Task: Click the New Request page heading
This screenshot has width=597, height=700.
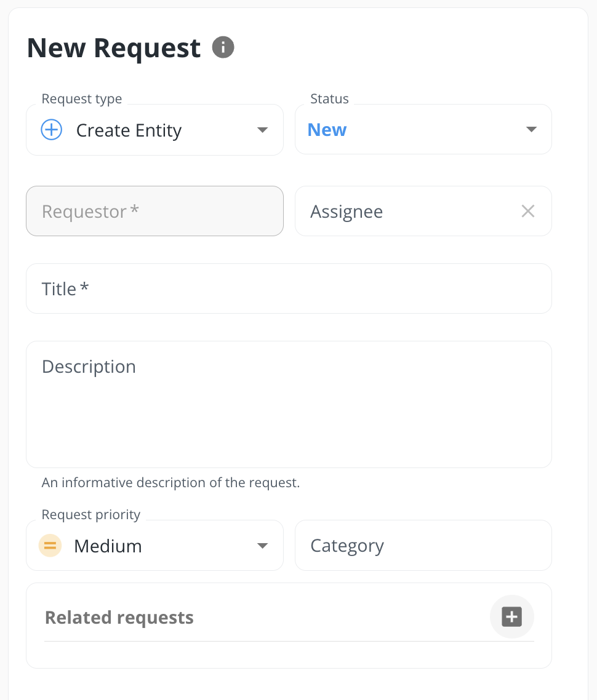Action: [114, 48]
